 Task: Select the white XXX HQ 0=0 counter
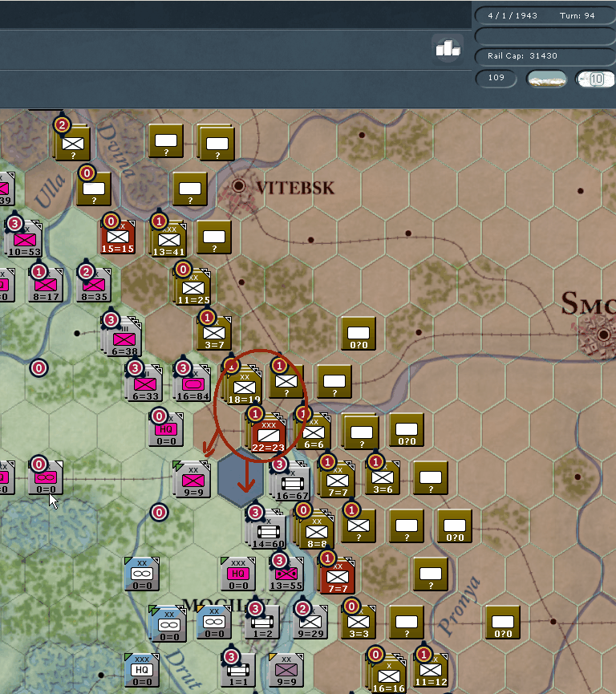click(142, 670)
